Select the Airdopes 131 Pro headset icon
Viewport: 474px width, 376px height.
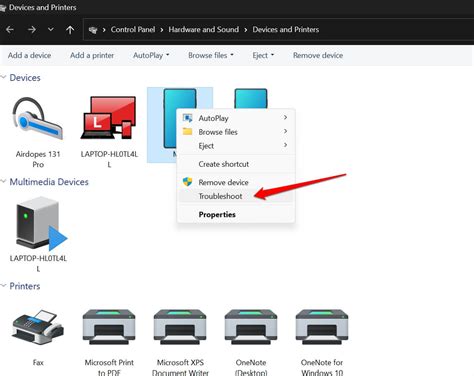[38, 119]
